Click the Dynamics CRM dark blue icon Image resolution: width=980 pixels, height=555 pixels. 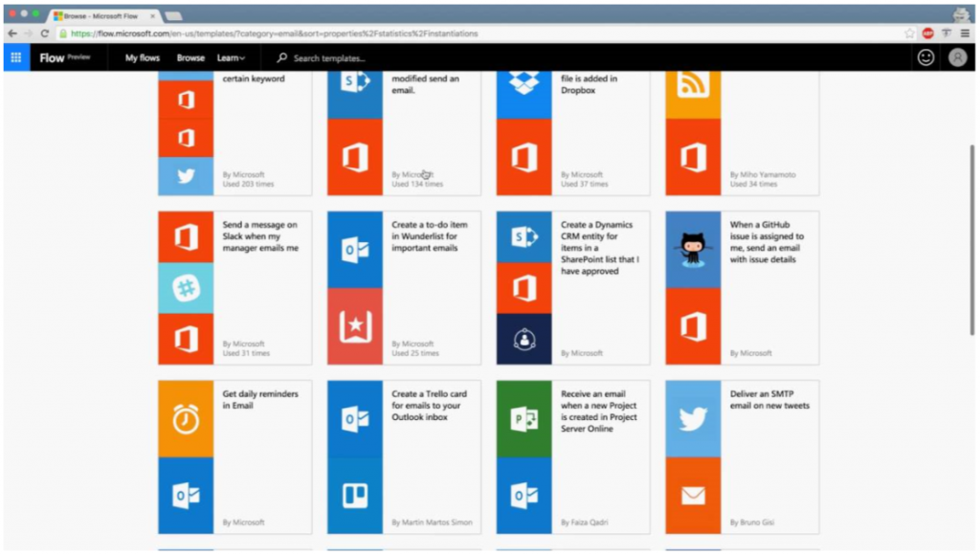pos(523,340)
